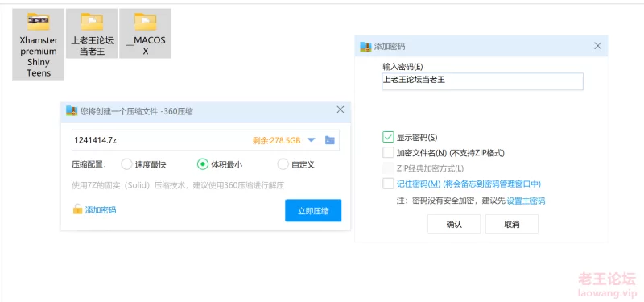Uncheck 显示密码 checkbox
This screenshot has height=302, width=644.
tap(388, 137)
